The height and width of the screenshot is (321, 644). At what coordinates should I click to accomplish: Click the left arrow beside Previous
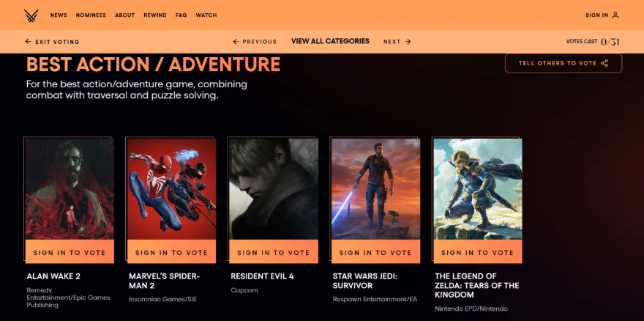(236, 42)
